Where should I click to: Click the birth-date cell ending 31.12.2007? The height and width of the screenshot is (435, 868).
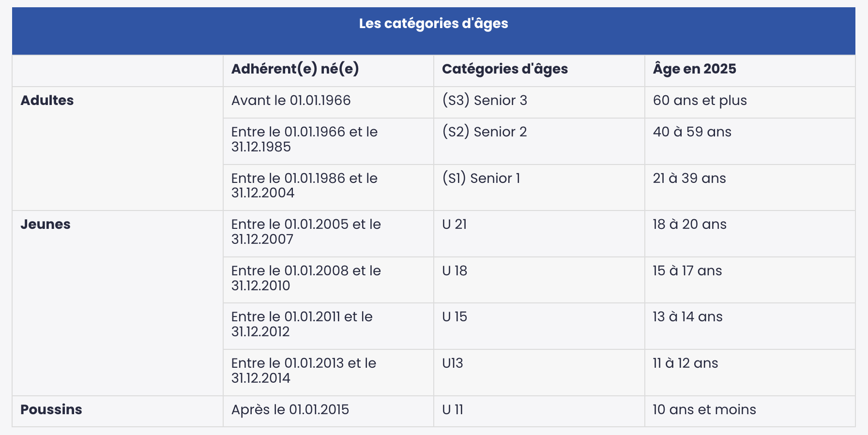coord(306,232)
